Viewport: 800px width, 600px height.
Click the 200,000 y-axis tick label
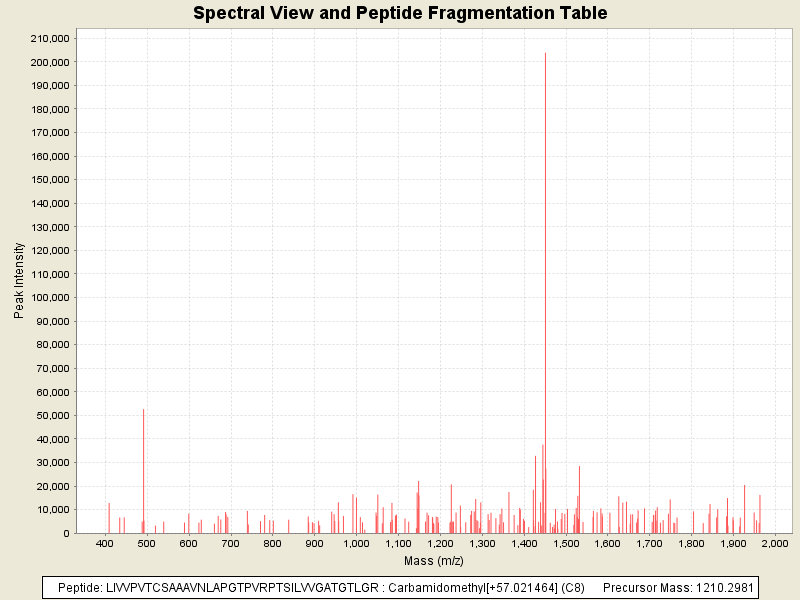tap(49, 62)
